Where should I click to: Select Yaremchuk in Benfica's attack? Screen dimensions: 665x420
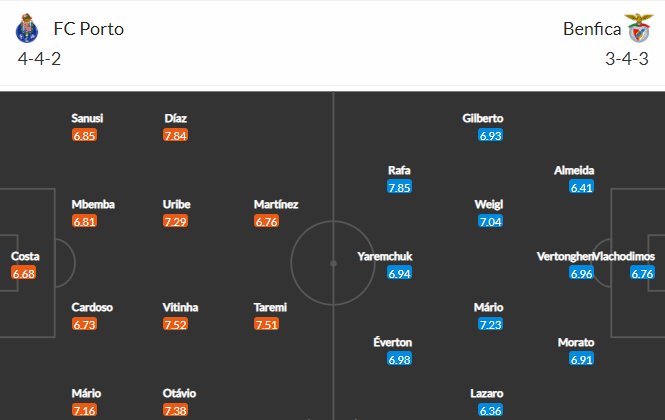[385, 256]
